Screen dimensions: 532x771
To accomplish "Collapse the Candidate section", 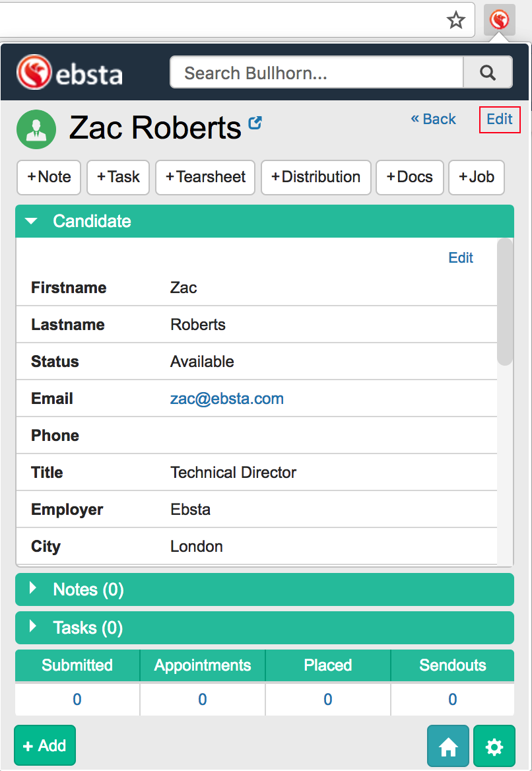I will click(x=32, y=221).
